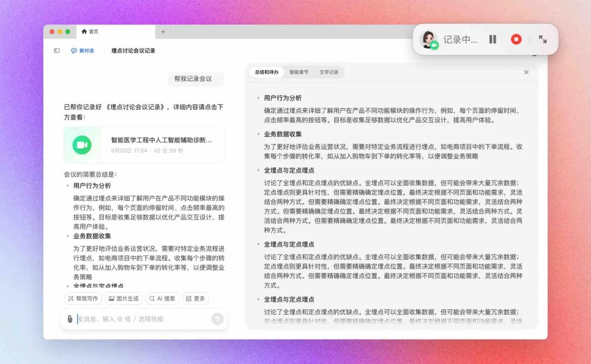Click the AI 搜索 shortcut button
This screenshot has width=591, height=364.
[x=163, y=298]
